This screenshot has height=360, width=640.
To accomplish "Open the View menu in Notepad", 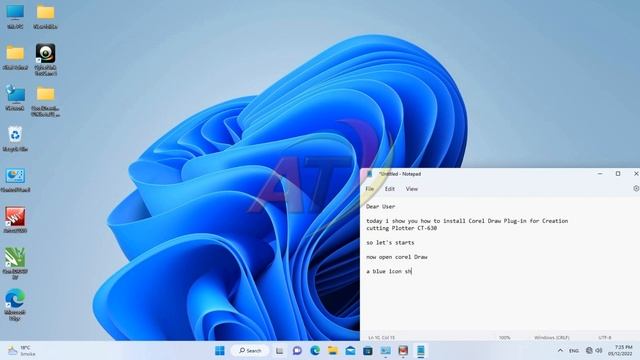I will (411, 189).
